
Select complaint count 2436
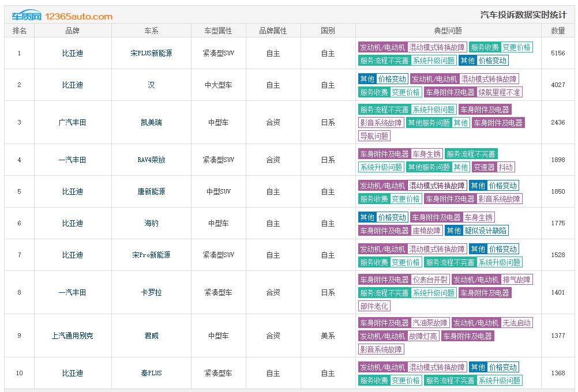tap(558, 122)
